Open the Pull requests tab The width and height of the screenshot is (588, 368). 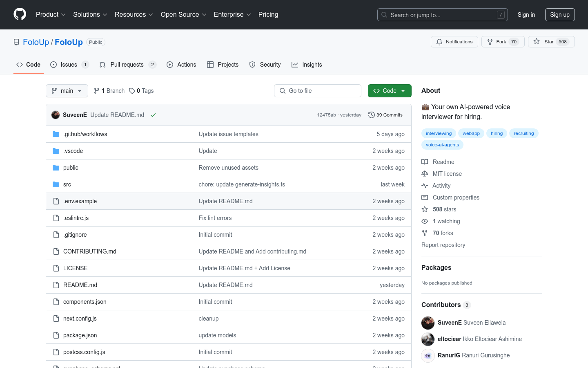tap(128, 65)
